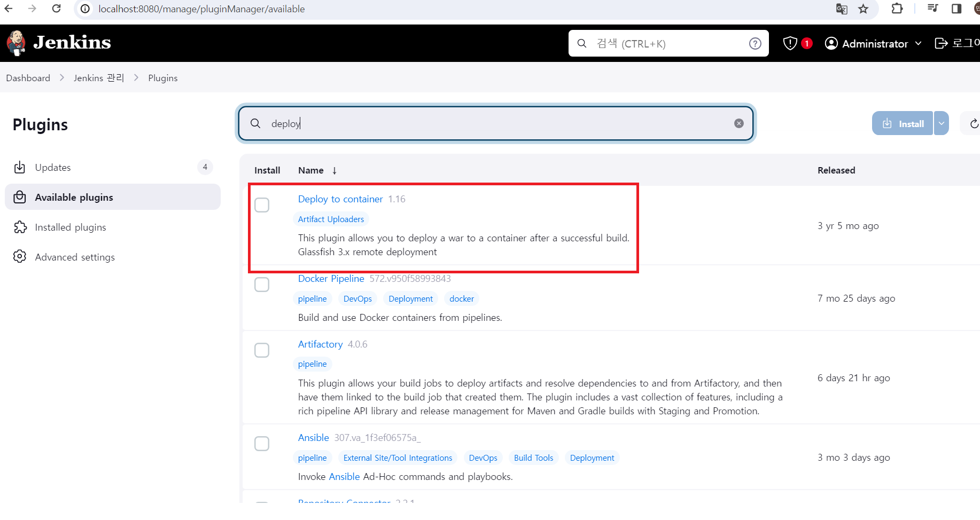Click the Jenkins butler logo
Image resolution: width=980 pixels, height=520 pixels.
17,43
